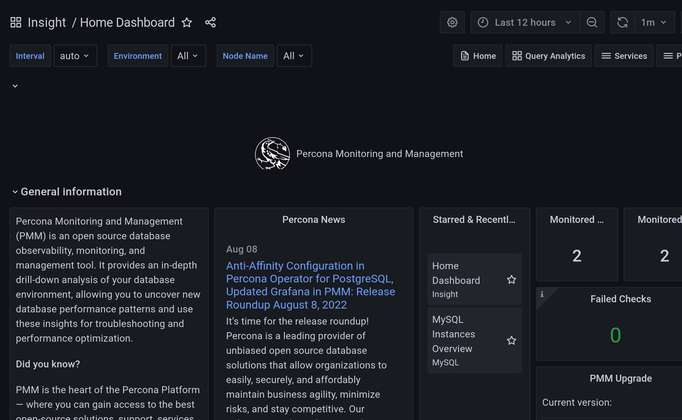Screen dimensions: 682x420
Task: Click the Percona logo image
Action: tap(272, 153)
